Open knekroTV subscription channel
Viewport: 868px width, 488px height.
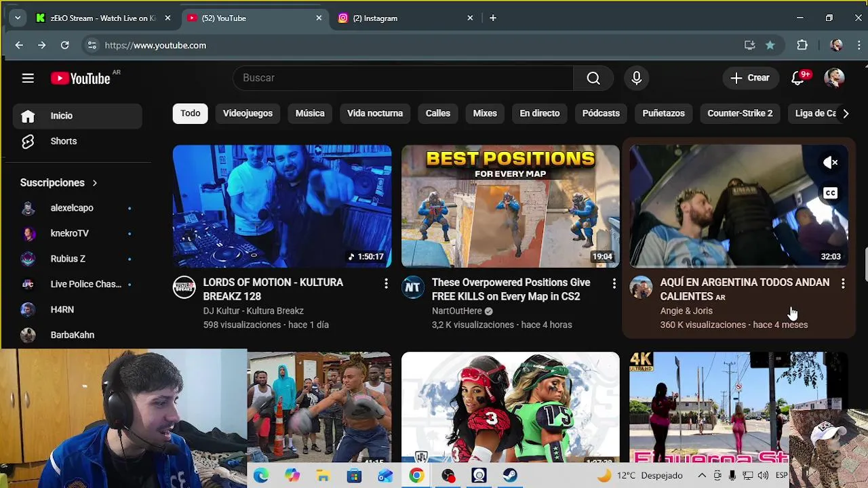[77, 233]
